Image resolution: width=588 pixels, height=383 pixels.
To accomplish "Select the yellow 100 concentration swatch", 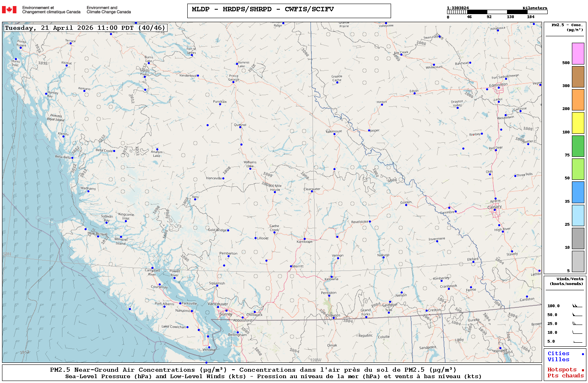I will [578, 123].
